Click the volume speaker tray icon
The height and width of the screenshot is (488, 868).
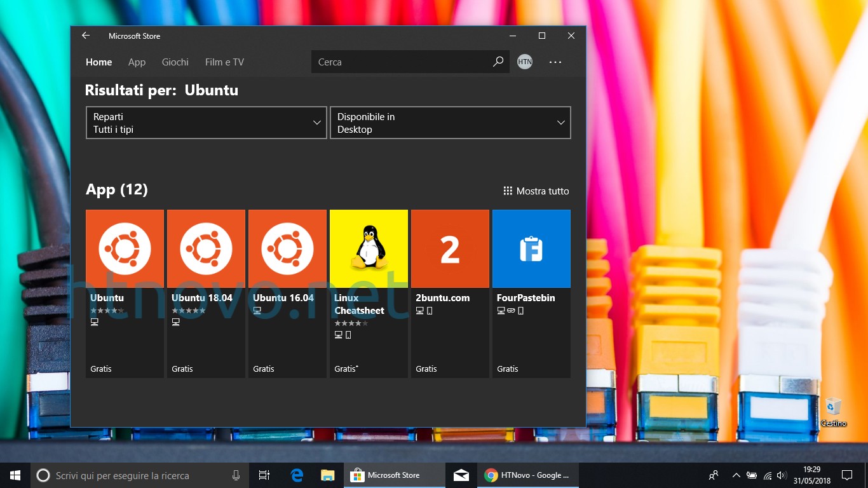(782, 475)
